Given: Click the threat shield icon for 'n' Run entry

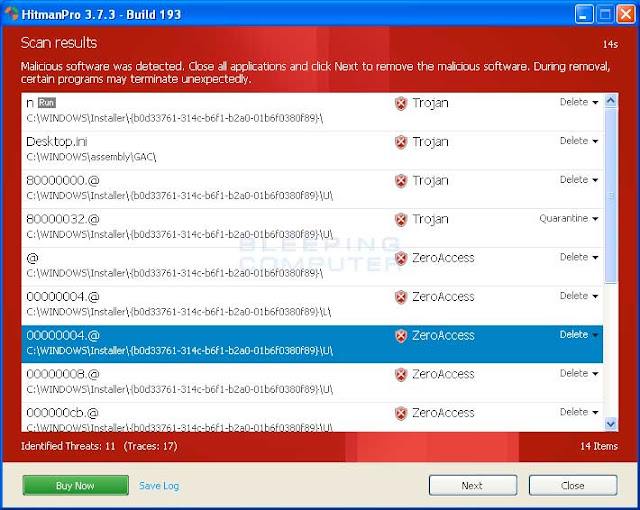Looking at the screenshot, I should click(401, 103).
